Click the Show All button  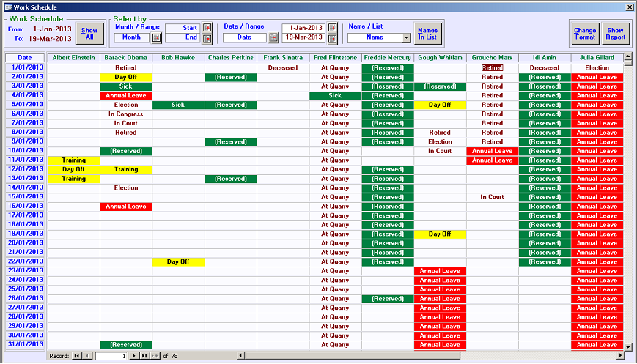point(89,33)
